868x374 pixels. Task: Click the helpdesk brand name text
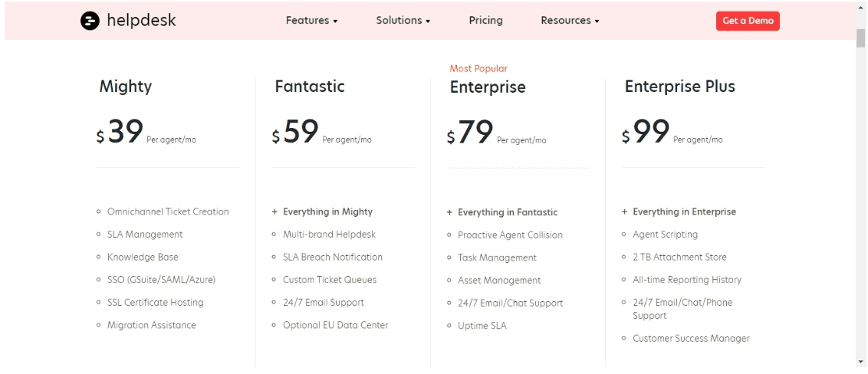(141, 21)
